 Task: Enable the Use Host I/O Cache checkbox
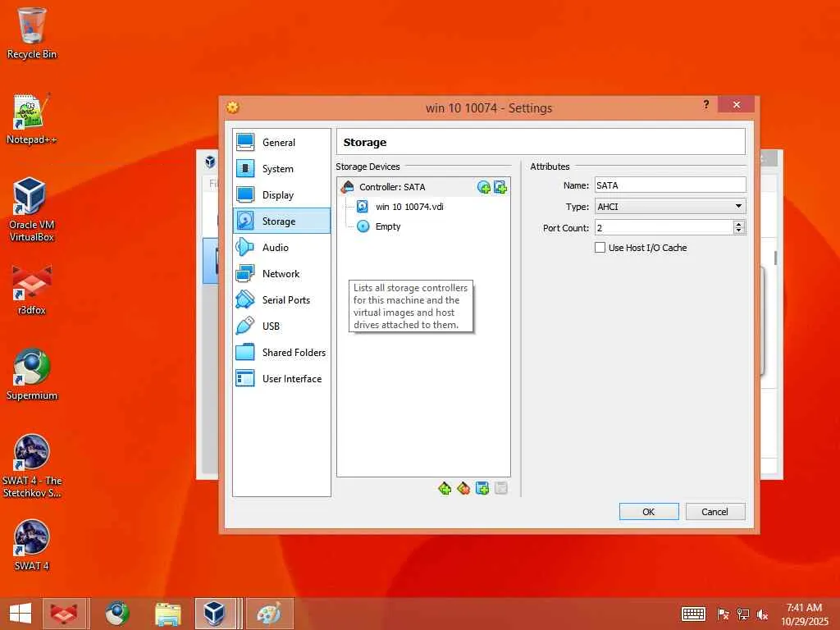pos(600,248)
